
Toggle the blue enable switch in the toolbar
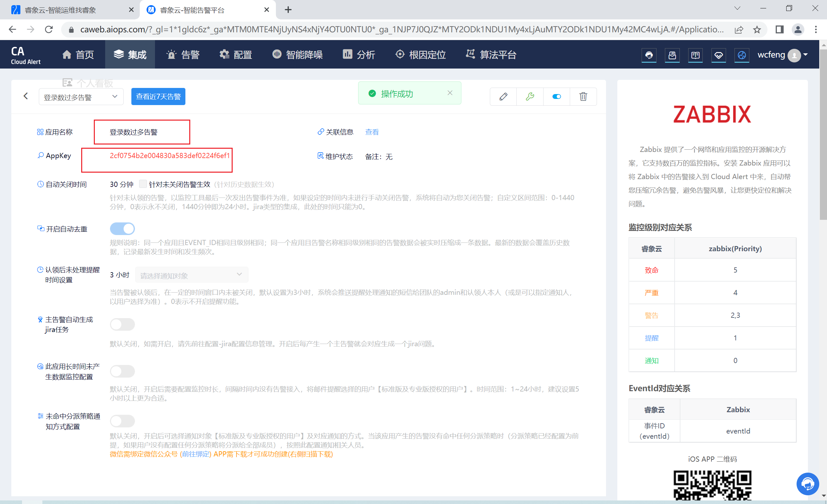coord(557,97)
